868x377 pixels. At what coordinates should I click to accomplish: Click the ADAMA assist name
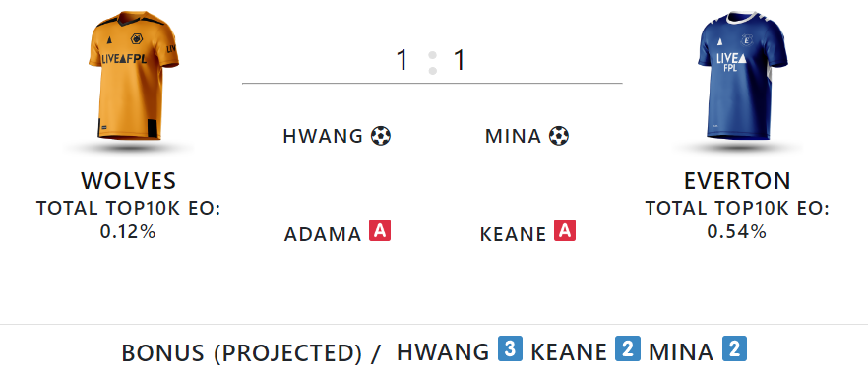[x=323, y=234]
